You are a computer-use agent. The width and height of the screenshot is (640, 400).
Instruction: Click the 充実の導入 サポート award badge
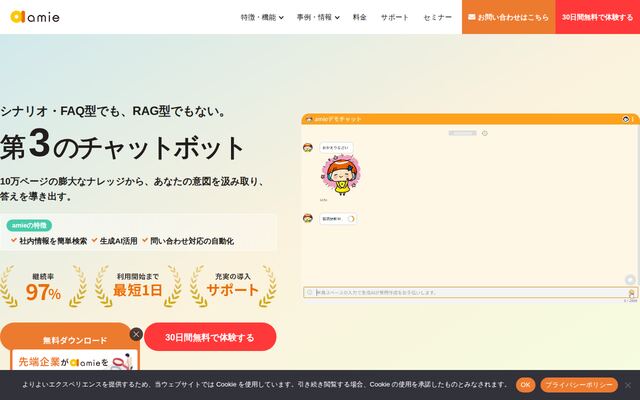point(233,287)
